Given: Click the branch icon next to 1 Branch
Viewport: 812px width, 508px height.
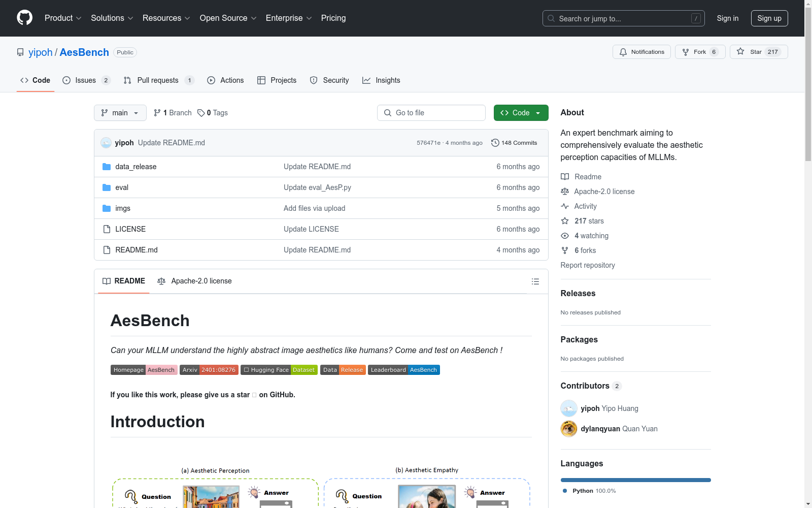Looking at the screenshot, I should (157, 113).
